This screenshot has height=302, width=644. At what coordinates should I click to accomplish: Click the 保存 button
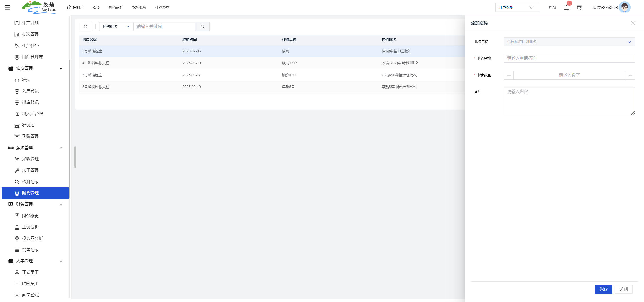[603, 289]
